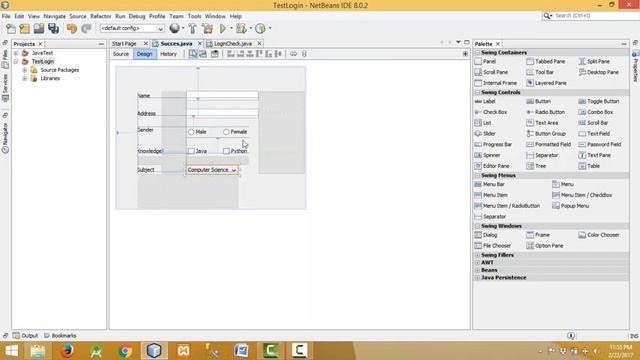Pick File Chooser in the Palette

click(493, 246)
